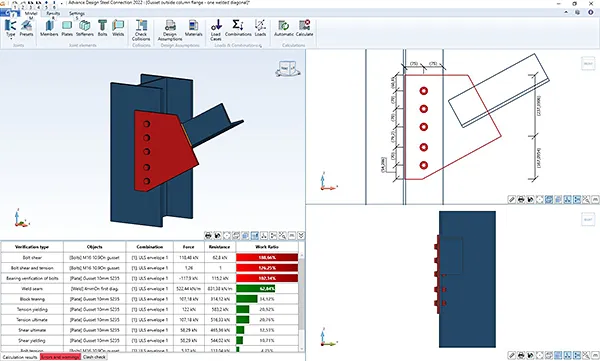Select the Weld seam row
The width and height of the screenshot is (600, 361).
[x=150, y=289]
